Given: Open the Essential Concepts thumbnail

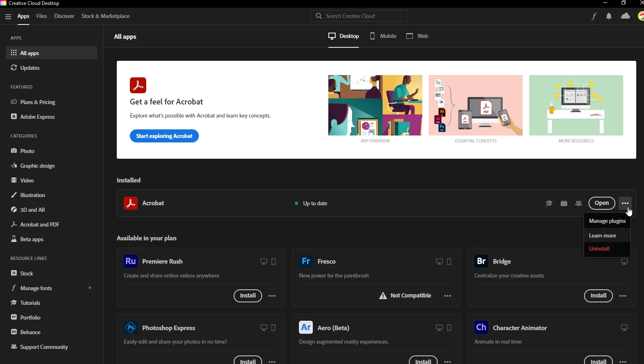Looking at the screenshot, I should click(x=475, y=105).
